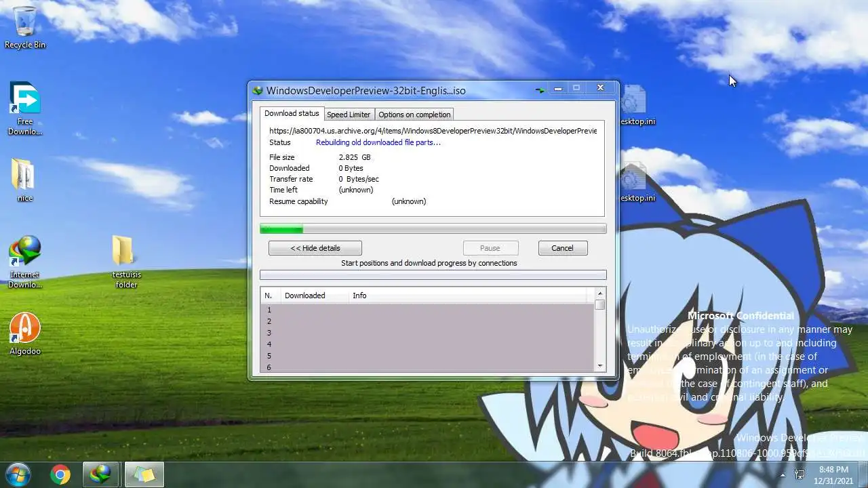Open the clock showing 8:48 PM
This screenshot has height=488, width=868.
tap(833, 474)
